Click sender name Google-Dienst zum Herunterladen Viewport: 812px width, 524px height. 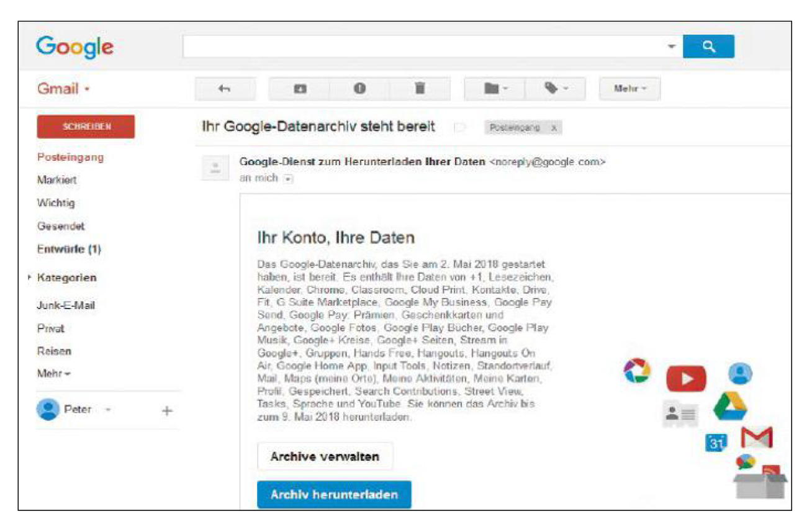coord(363,161)
